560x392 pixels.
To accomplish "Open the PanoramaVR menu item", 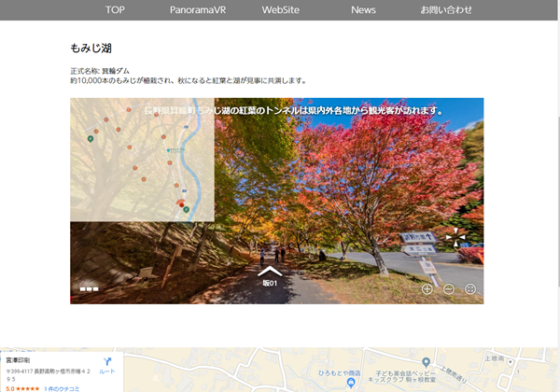I will pos(197,10).
